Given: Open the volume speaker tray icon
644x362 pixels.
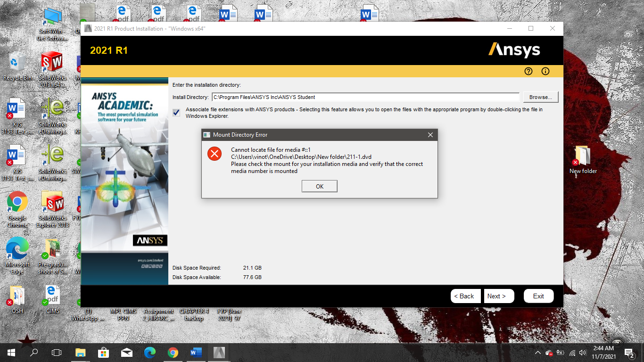Looking at the screenshot, I should pos(583,353).
